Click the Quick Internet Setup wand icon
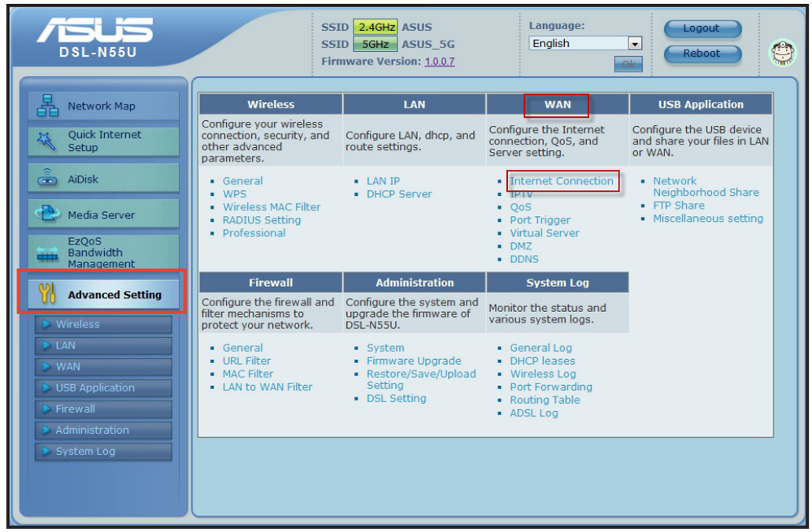Screen dimensions: 812x532 (x=46, y=141)
